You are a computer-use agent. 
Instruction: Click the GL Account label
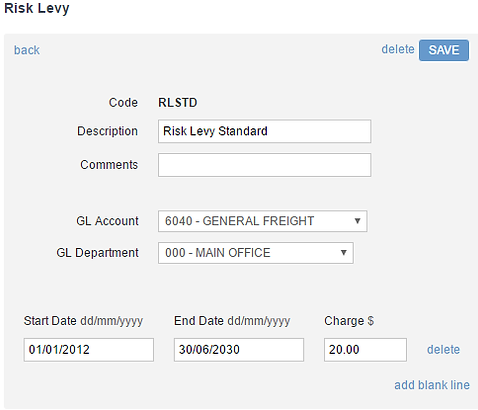click(107, 221)
